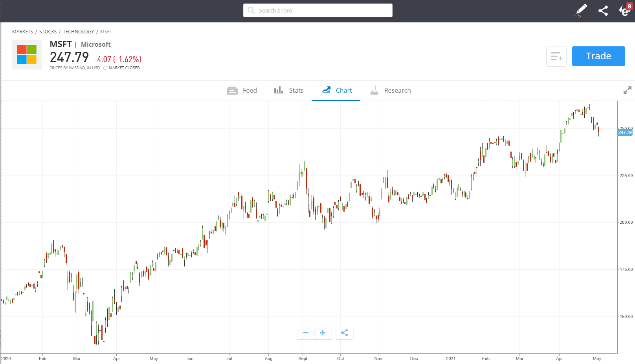The image size is (635, 364).
Task: Click the 175.00 price axis label
Action: tap(626, 269)
